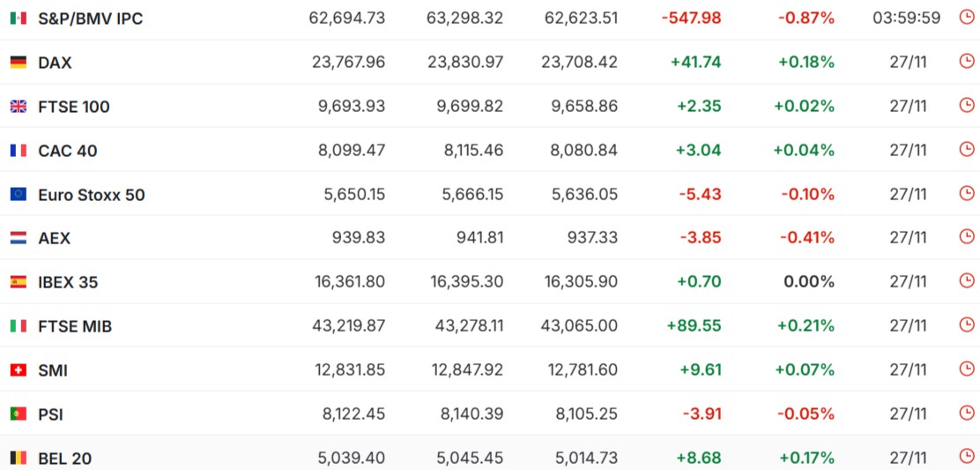The image size is (980, 470).
Task: Go to the CAC 40 index
Action: tap(68, 151)
